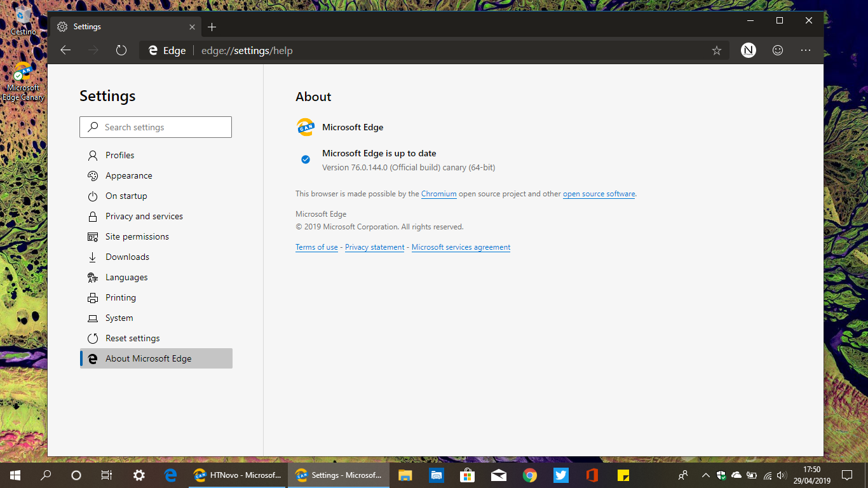Open OneDrive cloud tray icon
The width and height of the screenshot is (868, 488).
click(737, 475)
